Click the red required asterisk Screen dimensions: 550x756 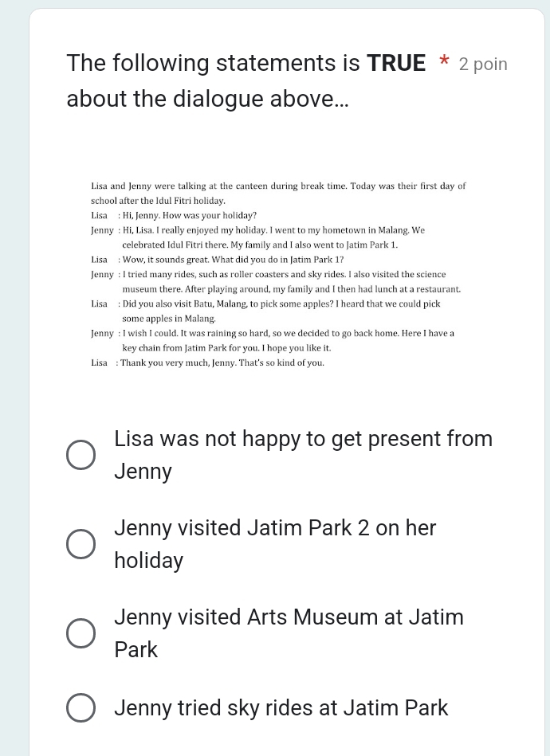click(x=444, y=61)
